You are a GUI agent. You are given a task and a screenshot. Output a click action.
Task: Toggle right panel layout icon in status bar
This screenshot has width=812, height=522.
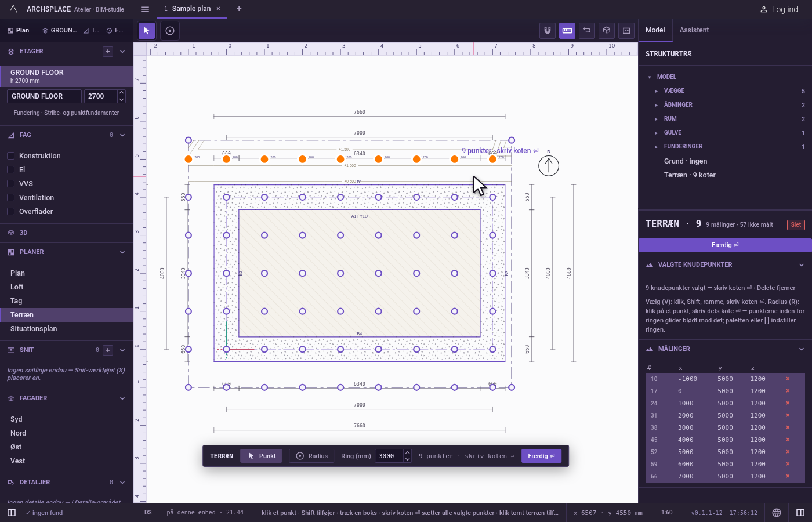pos(800,513)
